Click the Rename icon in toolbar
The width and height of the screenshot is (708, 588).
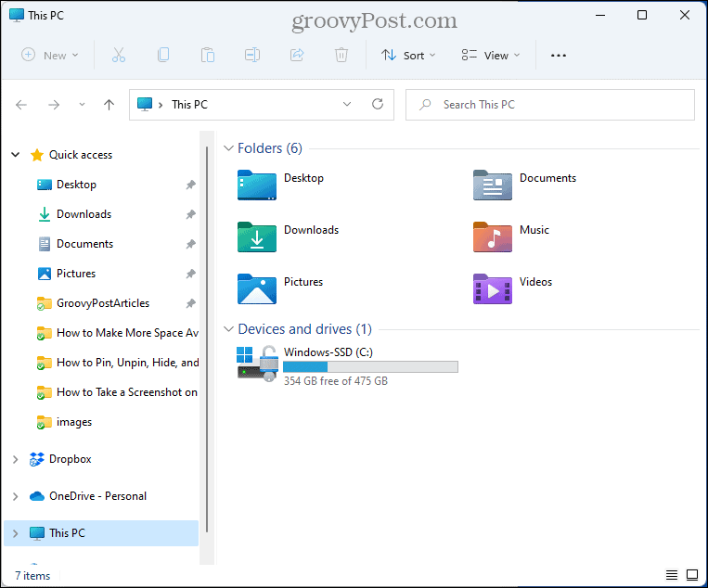pos(252,55)
